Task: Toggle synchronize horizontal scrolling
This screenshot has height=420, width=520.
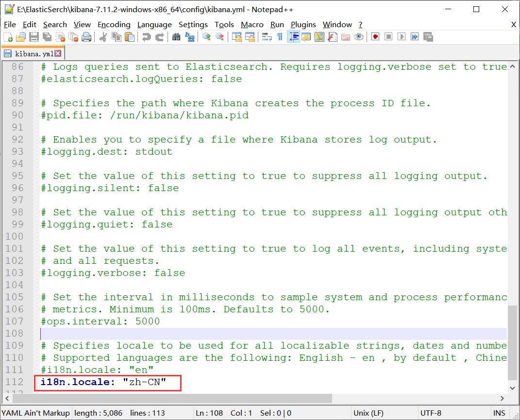Action: point(250,37)
